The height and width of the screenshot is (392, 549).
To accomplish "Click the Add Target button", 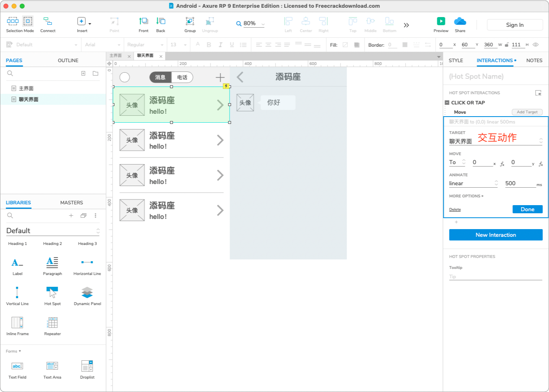I will pos(527,112).
